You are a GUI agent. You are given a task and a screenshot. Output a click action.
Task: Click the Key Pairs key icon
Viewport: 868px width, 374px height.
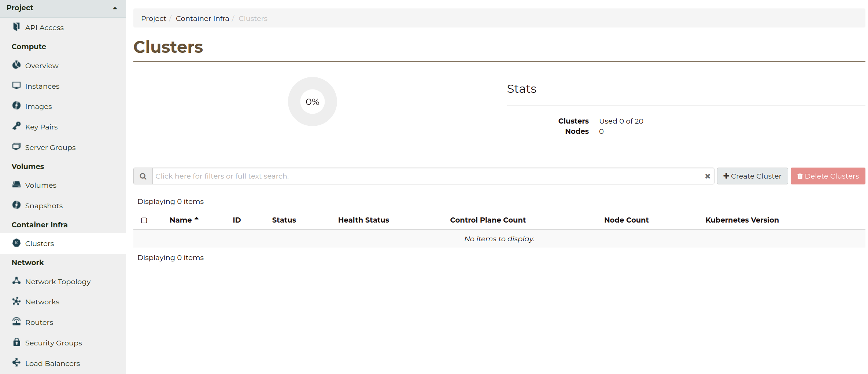[16, 126]
